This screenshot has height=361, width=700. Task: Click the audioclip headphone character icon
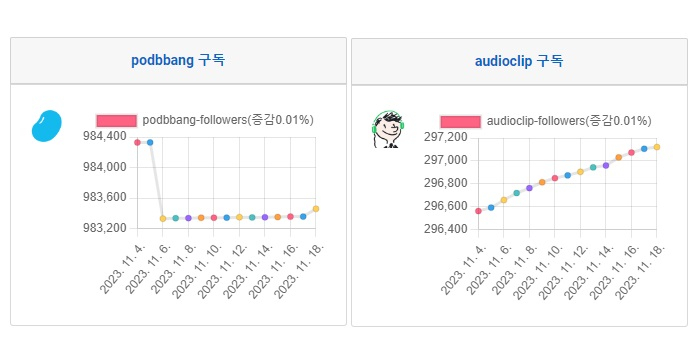coord(388,129)
